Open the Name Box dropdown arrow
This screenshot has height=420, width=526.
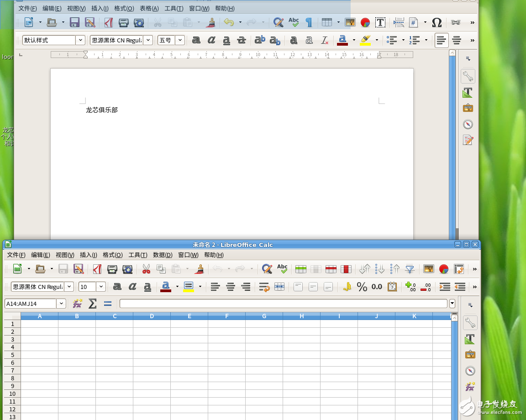62,304
